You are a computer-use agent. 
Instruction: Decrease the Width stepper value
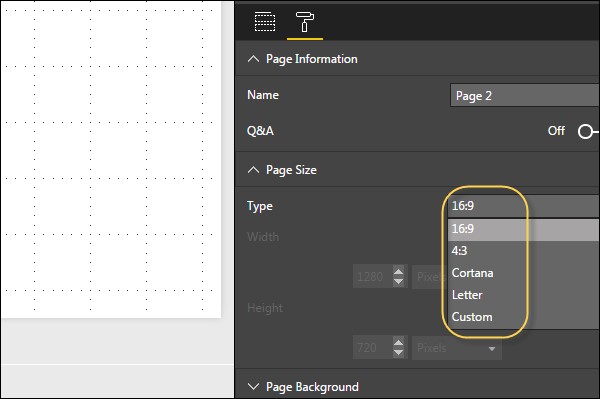pyautogui.click(x=398, y=281)
